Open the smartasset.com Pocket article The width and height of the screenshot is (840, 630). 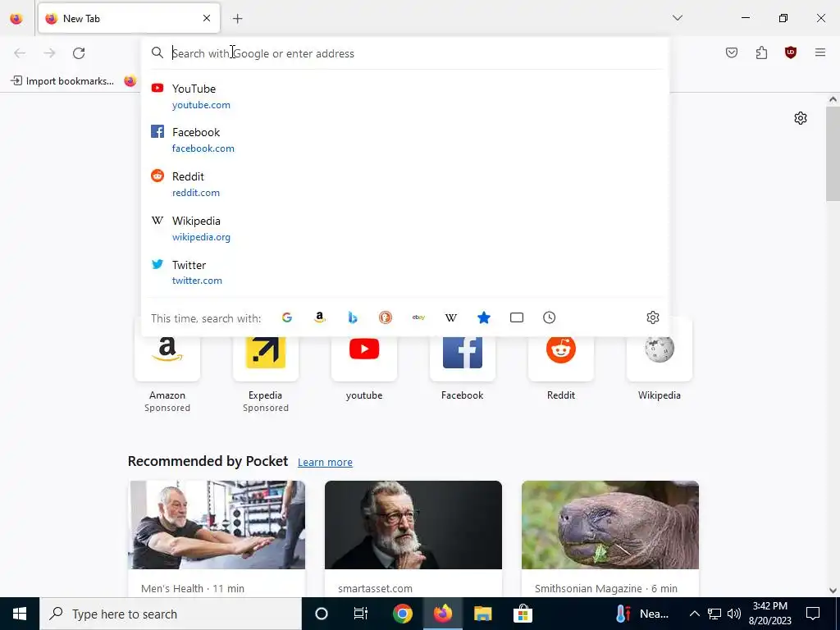[x=413, y=538]
